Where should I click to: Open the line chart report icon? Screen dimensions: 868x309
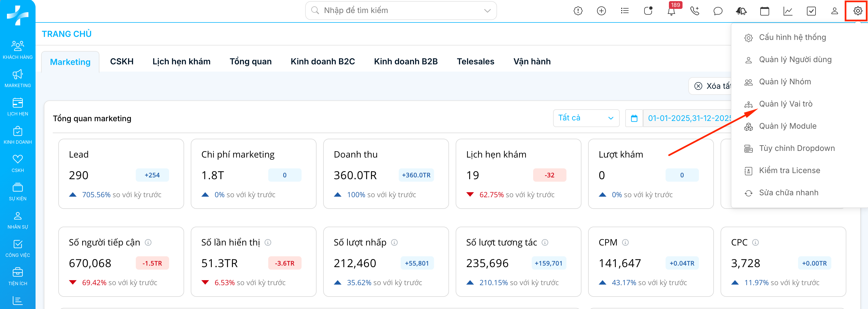pos(788,11)
